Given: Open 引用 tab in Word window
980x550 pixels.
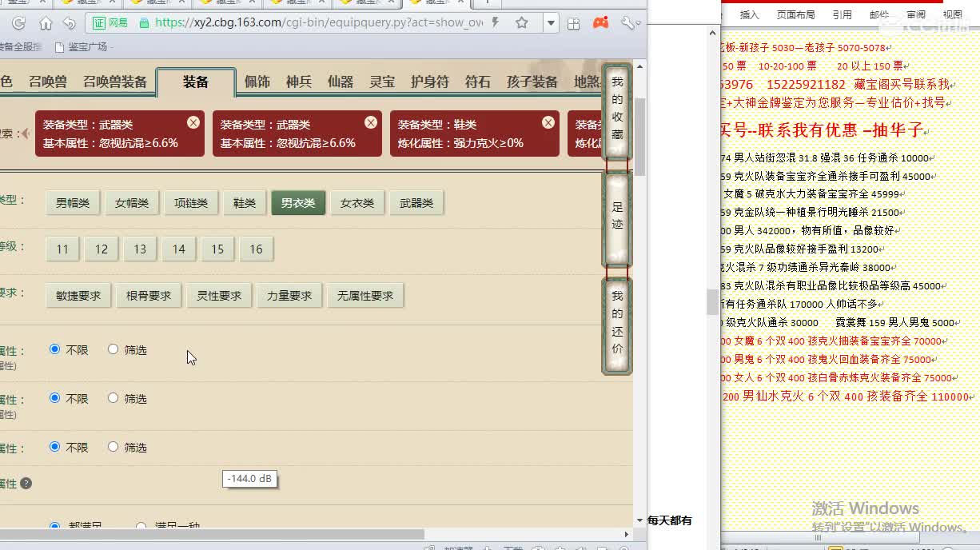Looking at the screenshot, I should [x=842, y=14].
